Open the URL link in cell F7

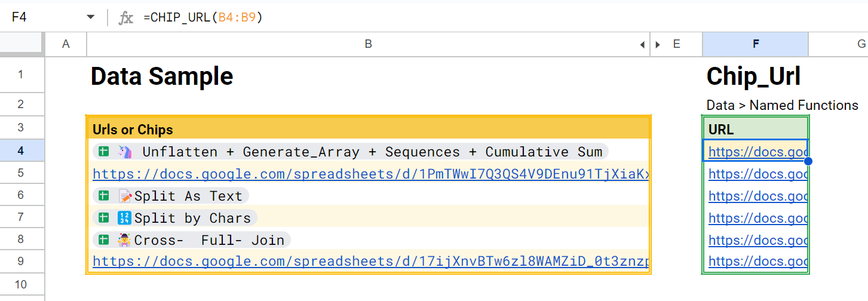click(758, 218)
